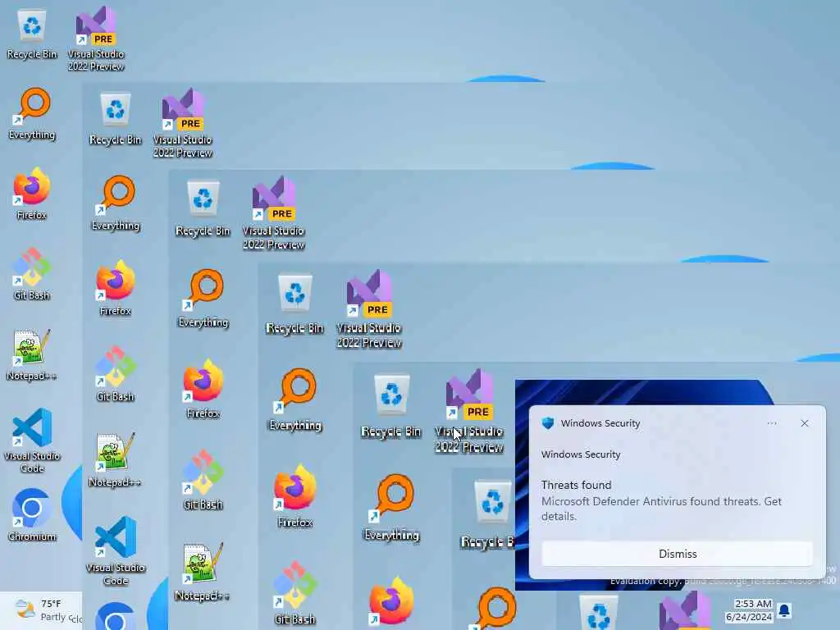Click Notepad++ in third nested desktop
Image resolution: width=840 pixels, height=630 pixels.
(x=202, y=572)
